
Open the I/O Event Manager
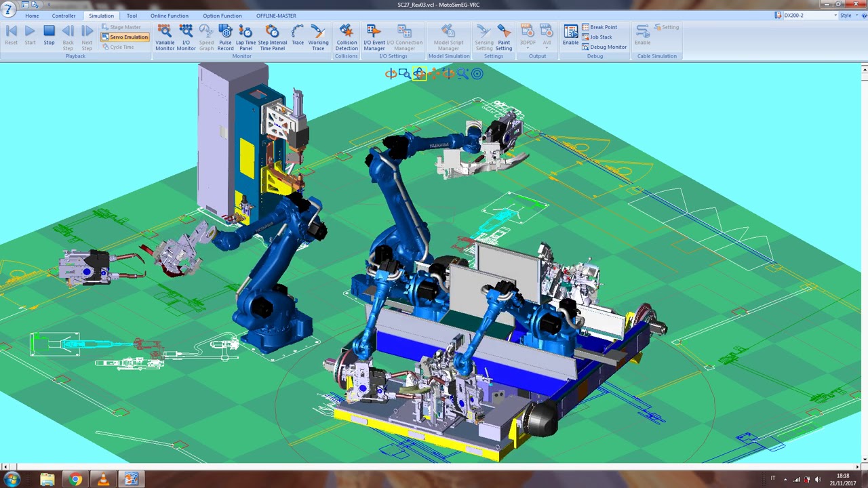pos(374,37)
